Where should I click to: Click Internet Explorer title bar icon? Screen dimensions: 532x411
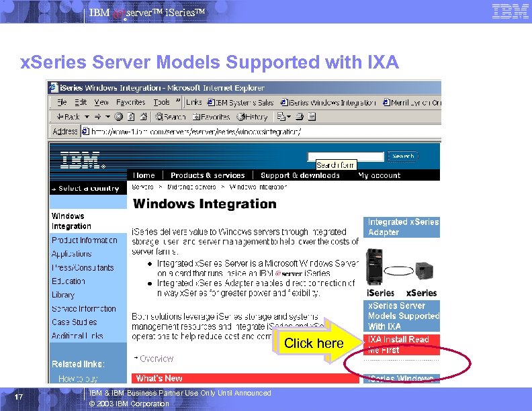point(53,87)
